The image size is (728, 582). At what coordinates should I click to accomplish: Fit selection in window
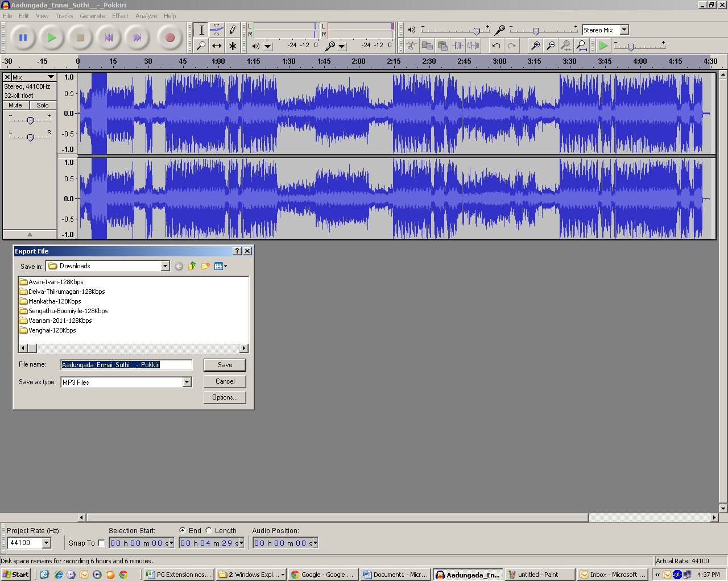click(566, 45)
